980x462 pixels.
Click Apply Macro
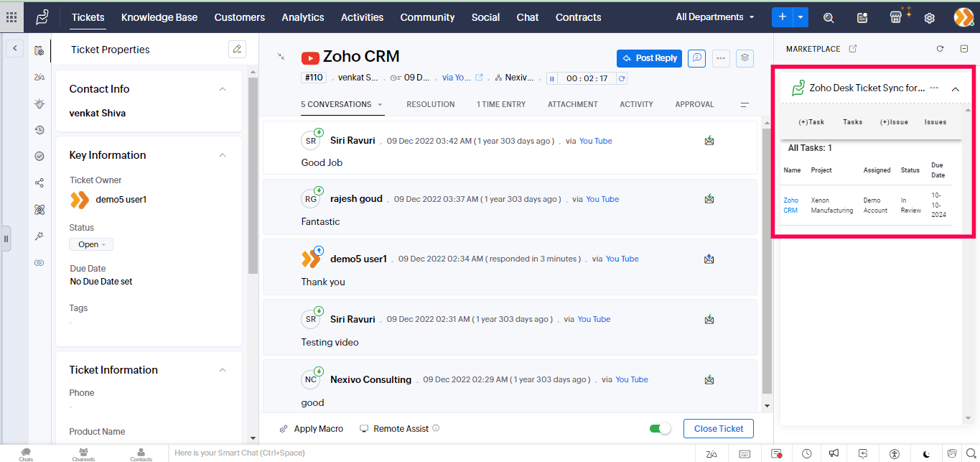pos(312,429)
